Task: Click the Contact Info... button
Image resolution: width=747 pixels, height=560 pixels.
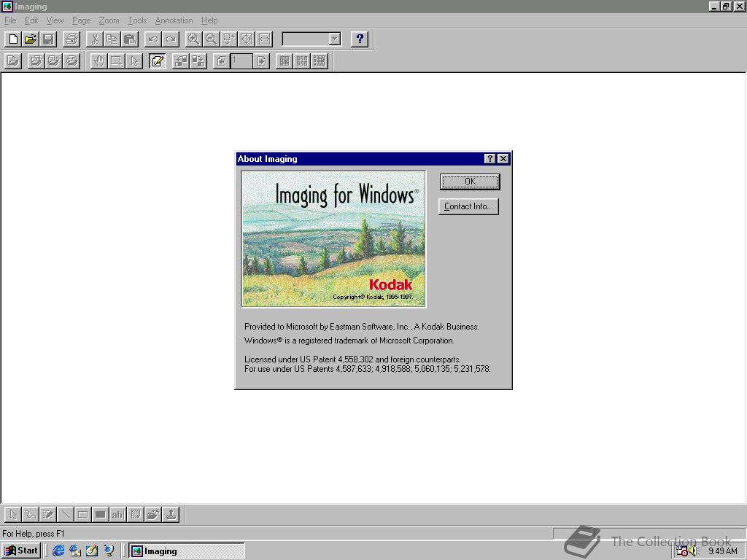Action: click(x=468, y=206)
